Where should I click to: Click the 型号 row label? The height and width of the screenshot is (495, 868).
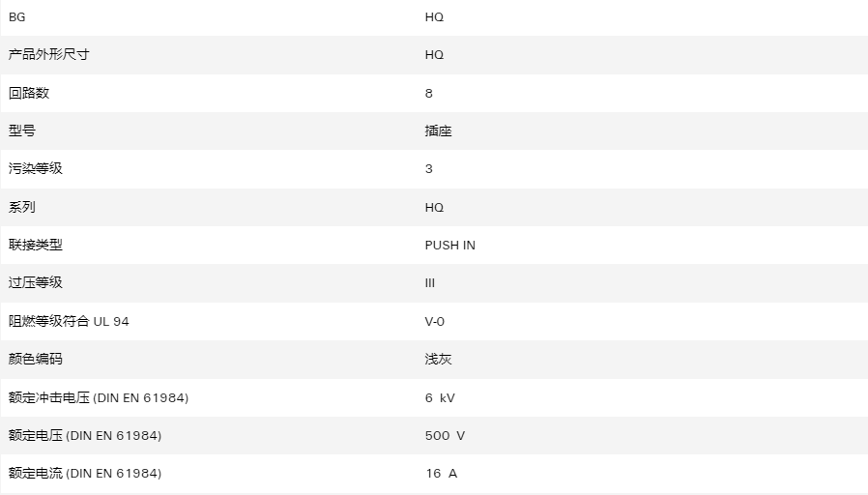point(22,131)
